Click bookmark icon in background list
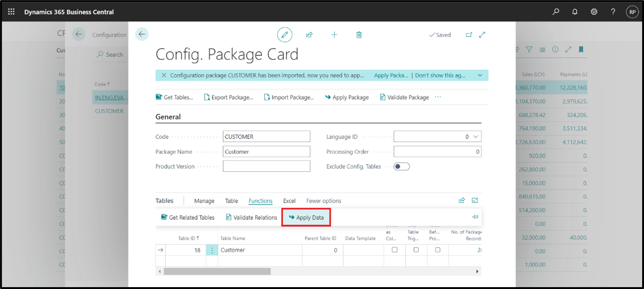644x289 pixels. click(x=581, y=49)
